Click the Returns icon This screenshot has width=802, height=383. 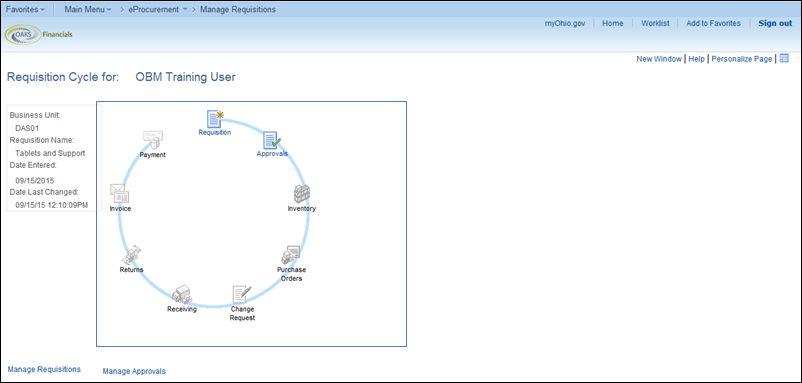tap(131, 255)
